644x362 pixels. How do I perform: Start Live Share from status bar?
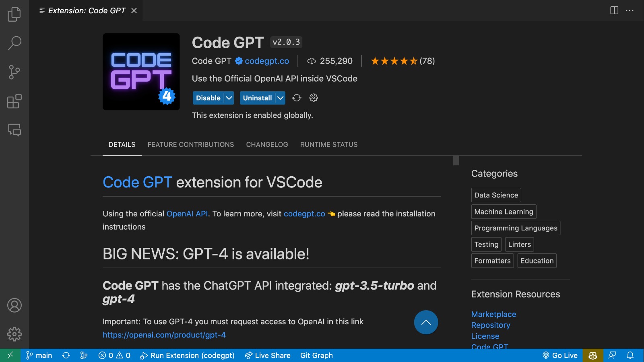click(268, 355)
